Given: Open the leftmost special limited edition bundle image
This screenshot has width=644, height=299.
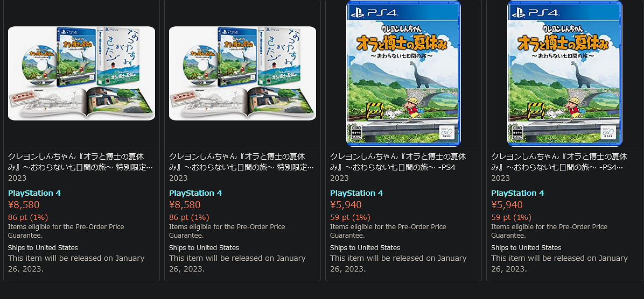Looking at the screenshot, I should click(81, 74).
